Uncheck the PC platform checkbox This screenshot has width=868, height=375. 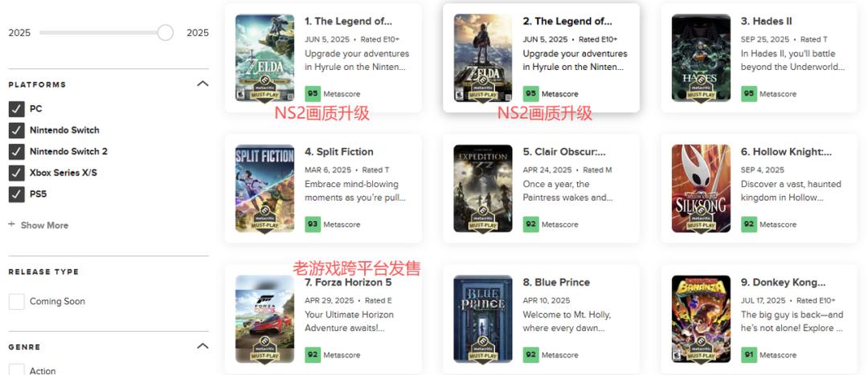tap(17, 109)
